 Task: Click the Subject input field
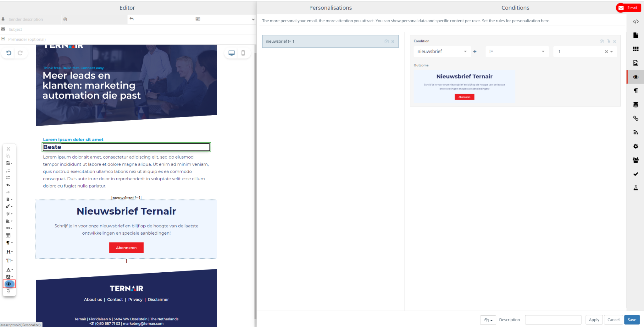pyautogui.click(x=129, y=29)
